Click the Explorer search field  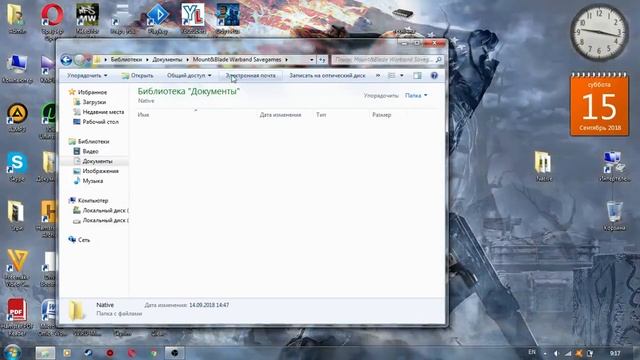pyautogui.click(x=387, y=60)
